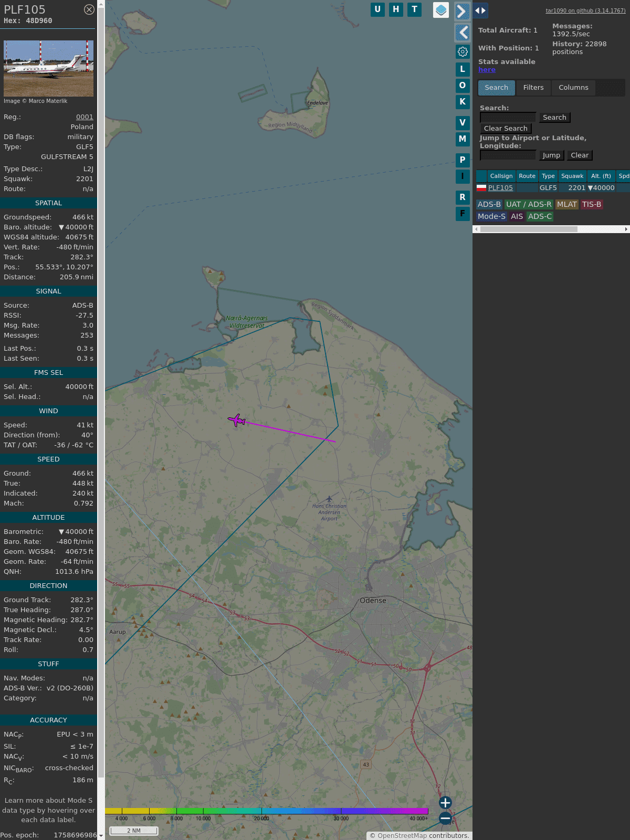
Task: Toggle the P map button
Action: point(463,160)
